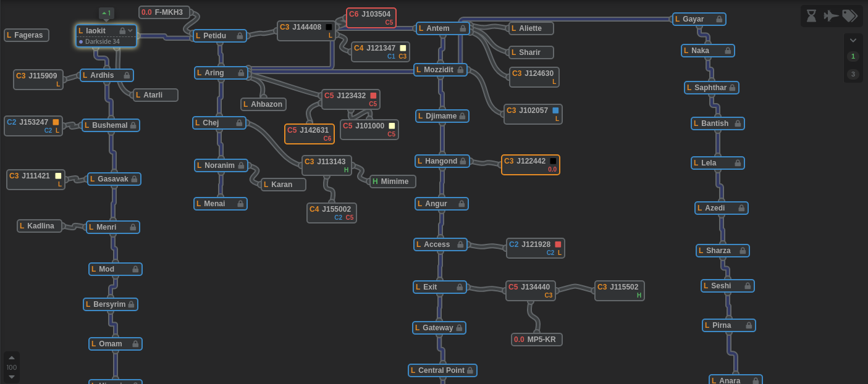Click the orange status square on J153247
The width and height of the screenshot is (868, 384).
point(56,122)
